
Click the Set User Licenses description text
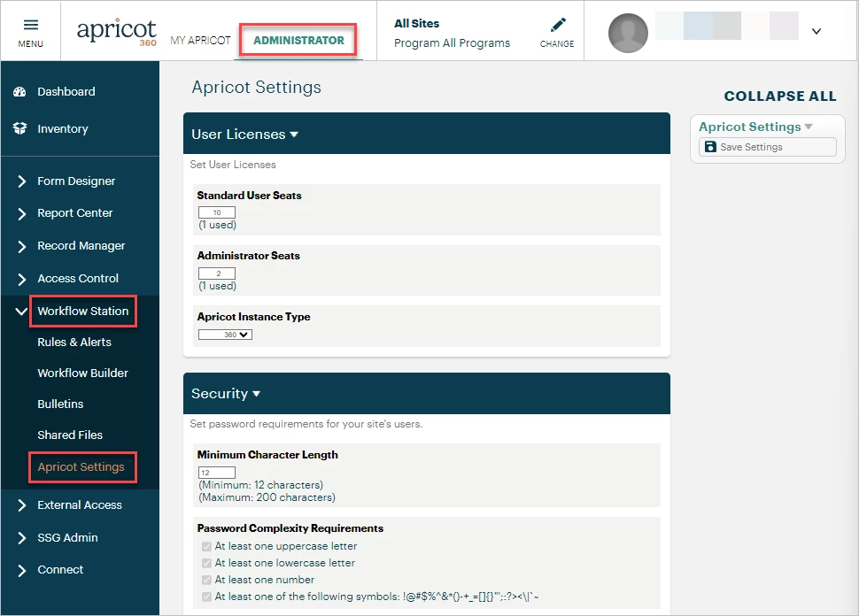[233, 165]
